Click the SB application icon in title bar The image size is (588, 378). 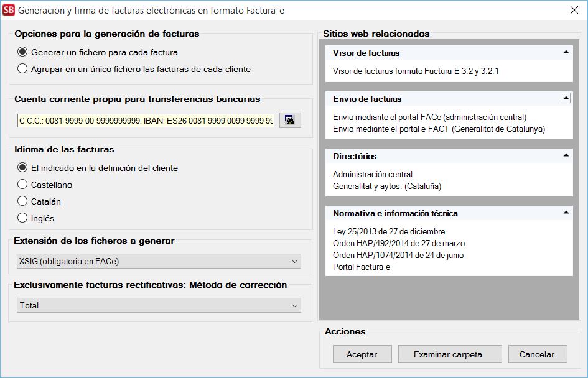click(9, 10)
